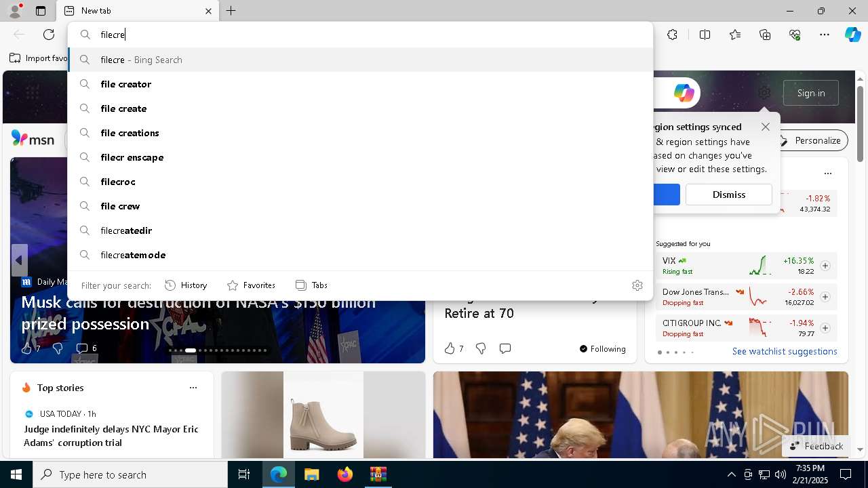Click the address bar text field
The width and height of the screenshot is (868, 488).
361,35
